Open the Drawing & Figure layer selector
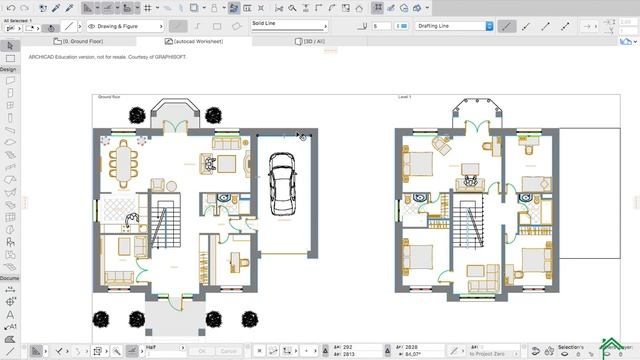The width and height of the screenshot is (640, 360). pos(125,26)
